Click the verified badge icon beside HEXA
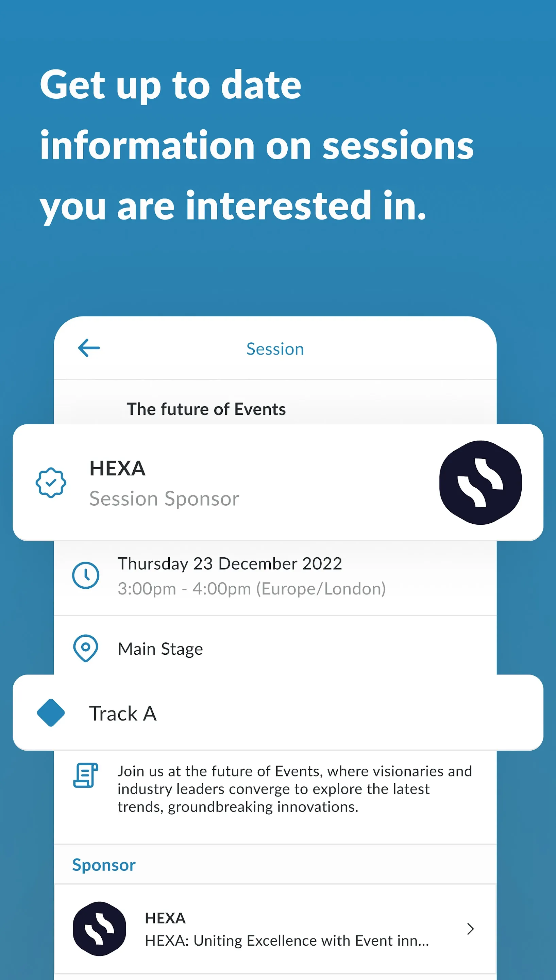The image size is (556, 980). (x=51, y=483)
